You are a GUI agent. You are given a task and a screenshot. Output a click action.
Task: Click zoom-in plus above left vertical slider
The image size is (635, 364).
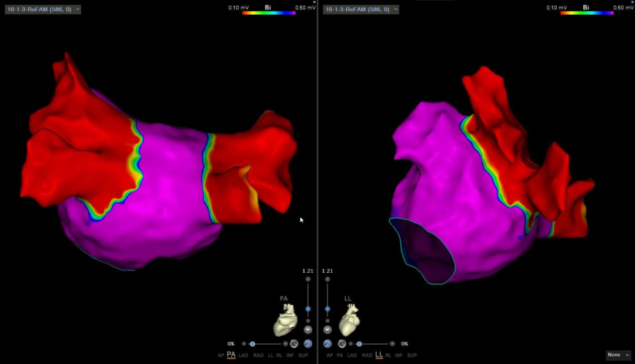[308, 279]
